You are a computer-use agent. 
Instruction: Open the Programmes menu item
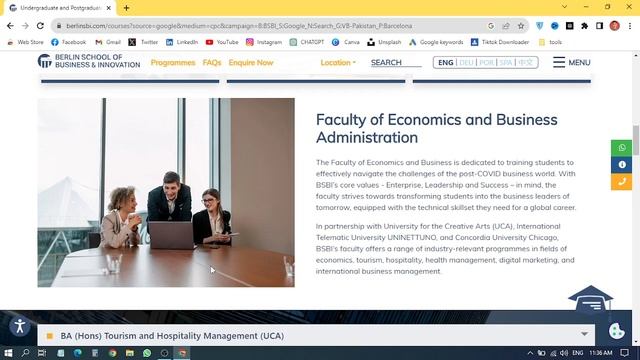click(x=173, y=62)
